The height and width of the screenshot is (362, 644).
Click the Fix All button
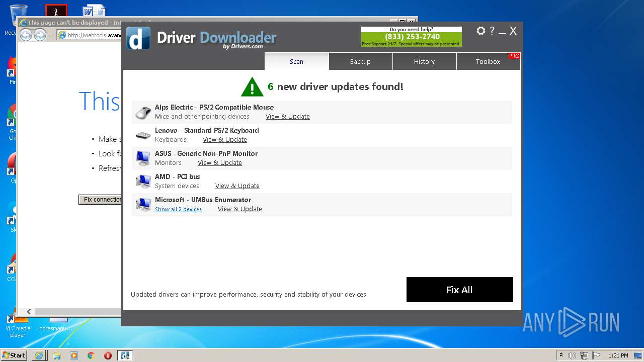click(460, 290)
